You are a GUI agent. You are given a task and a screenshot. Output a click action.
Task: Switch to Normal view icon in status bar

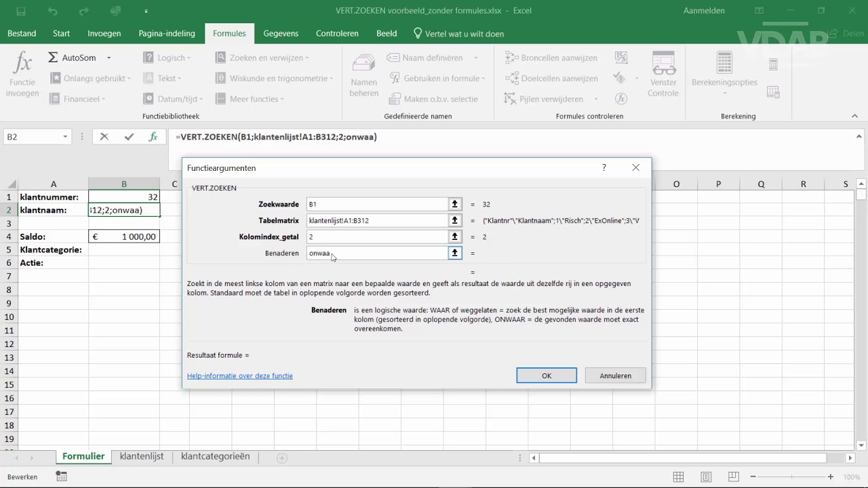(x=678, y=477)
